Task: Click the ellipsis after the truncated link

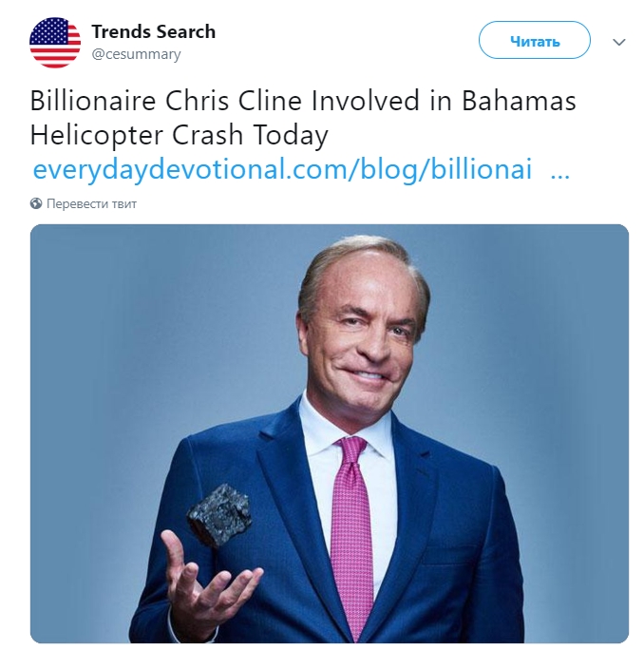Action: click(560, 171)
